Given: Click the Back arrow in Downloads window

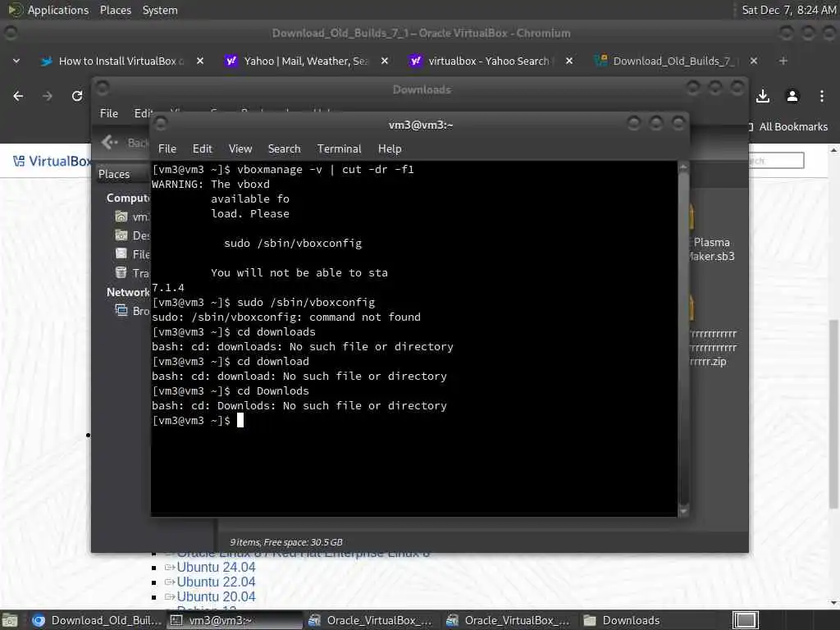Looking at the screenshot, I should point(109,142).
